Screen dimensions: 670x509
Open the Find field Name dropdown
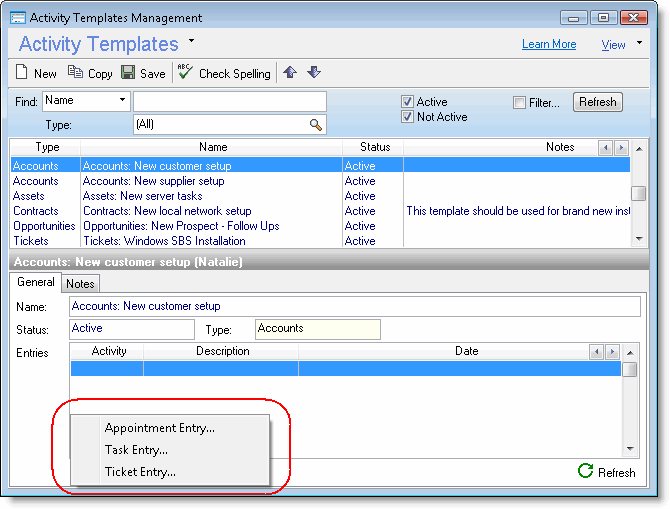(x=122, y=101)
